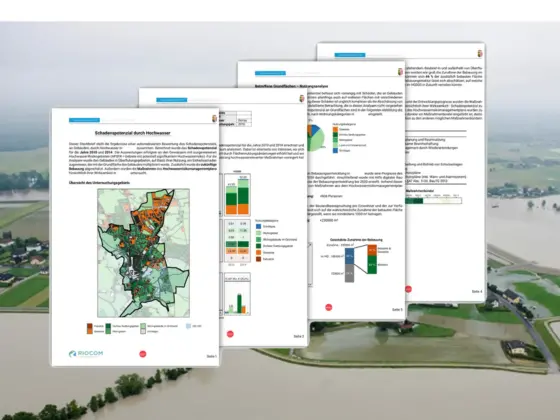
Task: Click the orange Gewerbe legend swatch on page two
Action: pos(259,252)
